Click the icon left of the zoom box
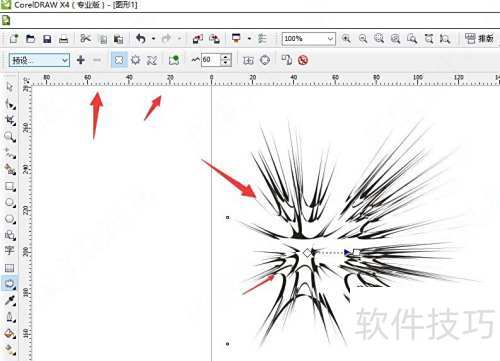The height and width of the screenshot is (361, 500). click(x=263, y=39)
